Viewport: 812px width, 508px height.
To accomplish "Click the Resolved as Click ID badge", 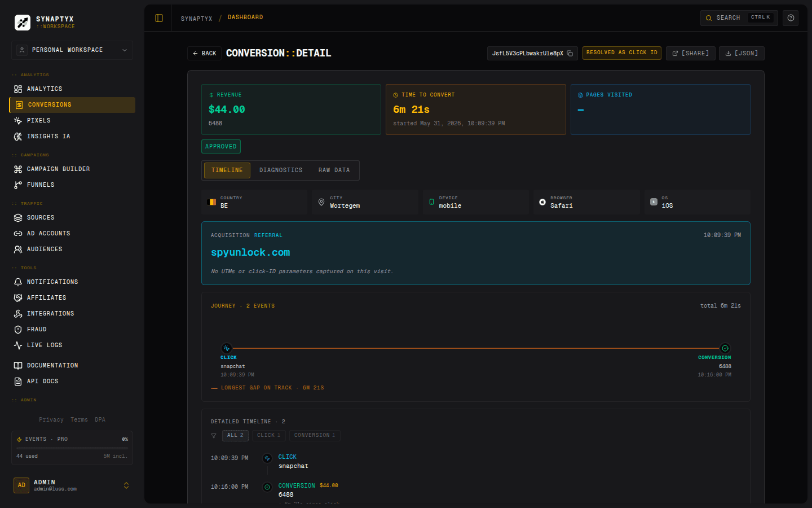I will pos(621,53).
